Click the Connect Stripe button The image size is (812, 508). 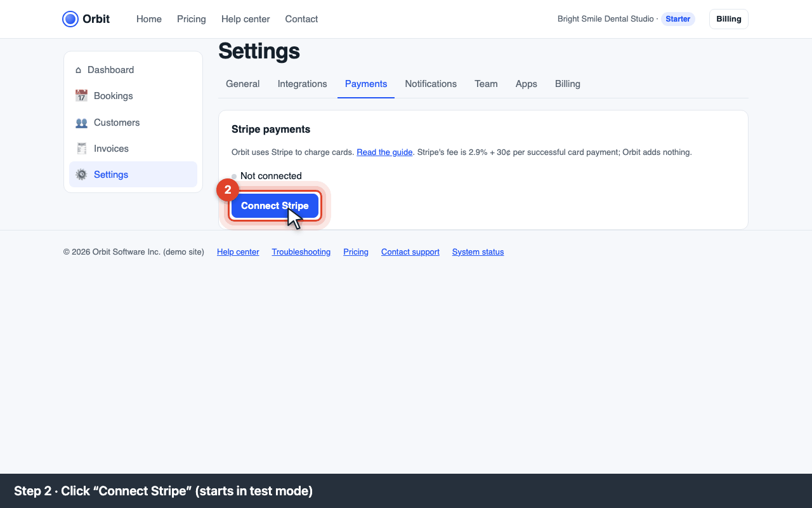275,206
